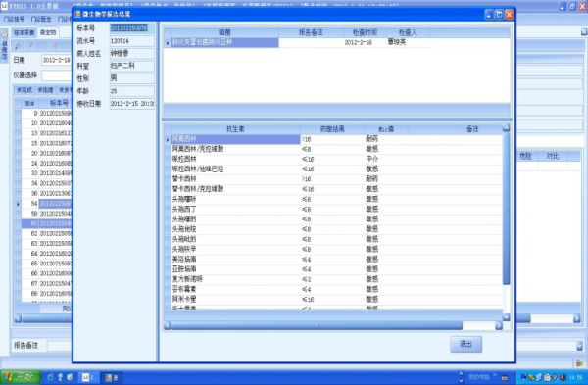Click the refresh icon in the microbiology toolbar
Image resolution: width=588 pixels, height=385 pixels.
tap(17, 46)
